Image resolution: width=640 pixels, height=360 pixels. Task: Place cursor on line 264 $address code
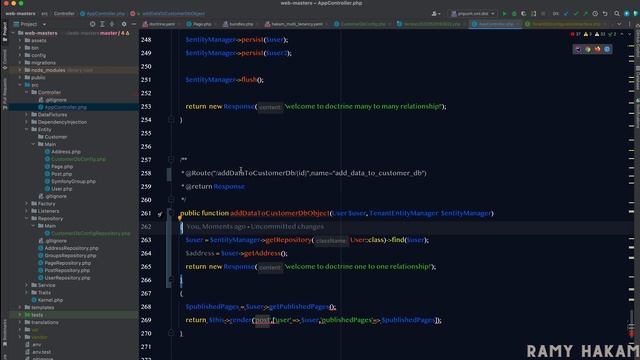[236, 253]
